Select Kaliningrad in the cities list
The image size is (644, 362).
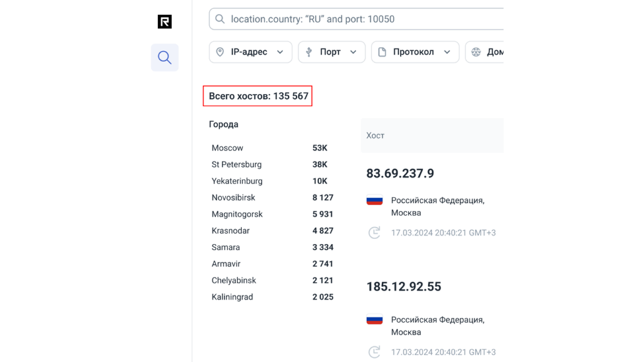click(x=232, y=297)
